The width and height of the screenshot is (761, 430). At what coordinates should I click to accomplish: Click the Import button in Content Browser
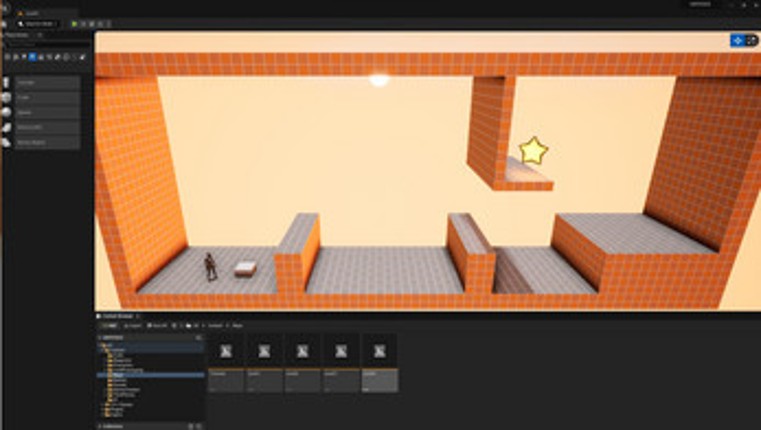(x=132, y=326)
